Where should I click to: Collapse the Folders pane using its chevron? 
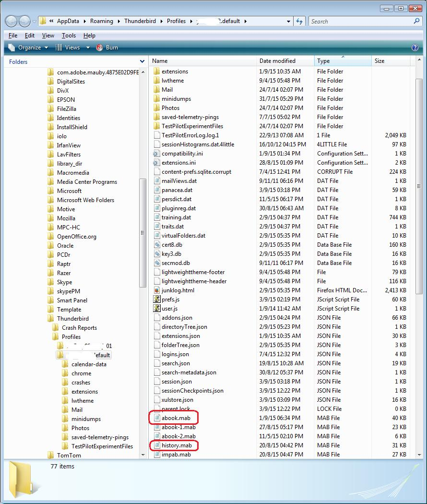(x=142, y=61)
